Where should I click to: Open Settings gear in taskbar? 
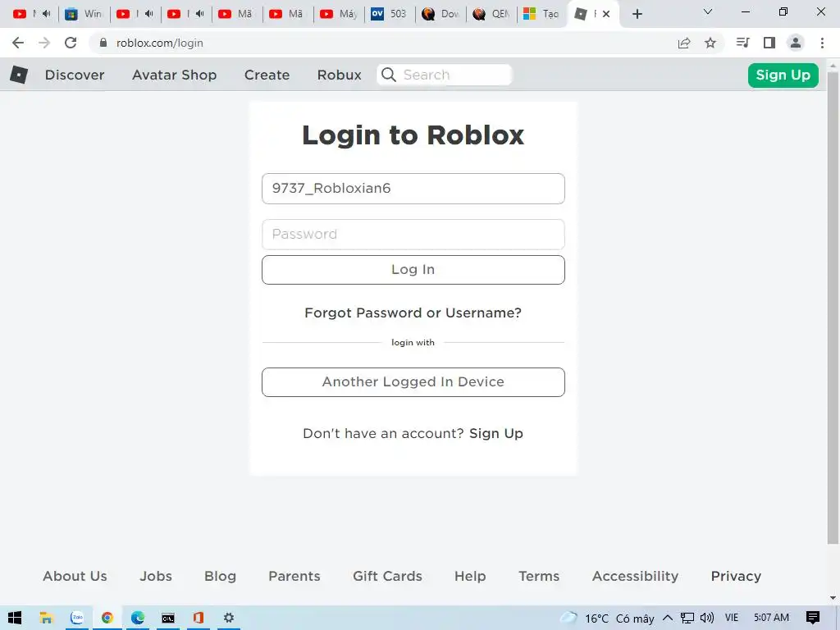pyautogui.click(x=229, y=618)
